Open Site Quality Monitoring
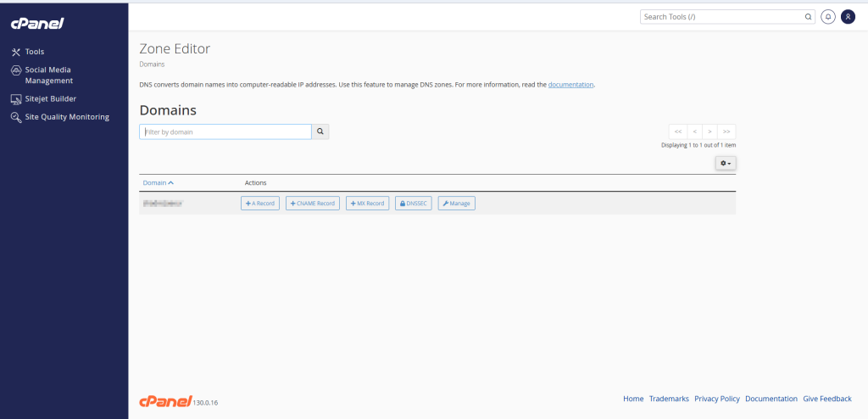 (67, 117)
